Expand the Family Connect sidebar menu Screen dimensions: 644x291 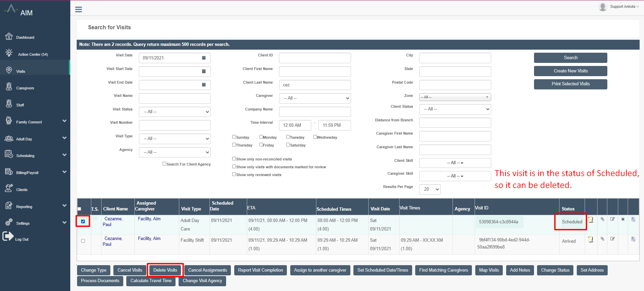point(65,121)
